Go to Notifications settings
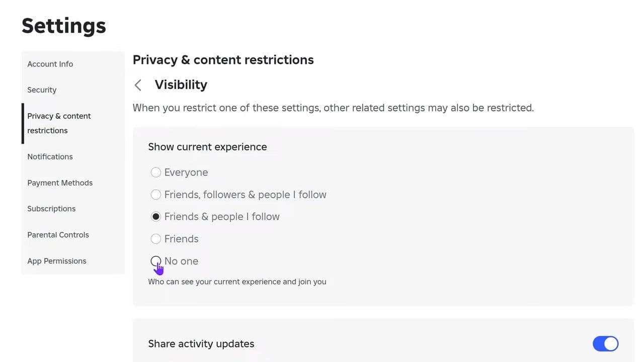Image resolution: width=644 pixels, height=362 pixels. pos(50,156)
